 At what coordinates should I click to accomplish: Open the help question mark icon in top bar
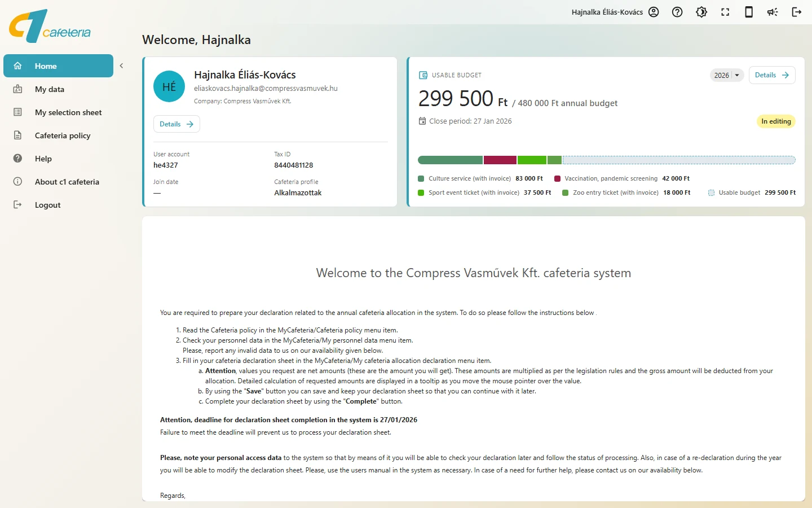[x=677, y=12]
